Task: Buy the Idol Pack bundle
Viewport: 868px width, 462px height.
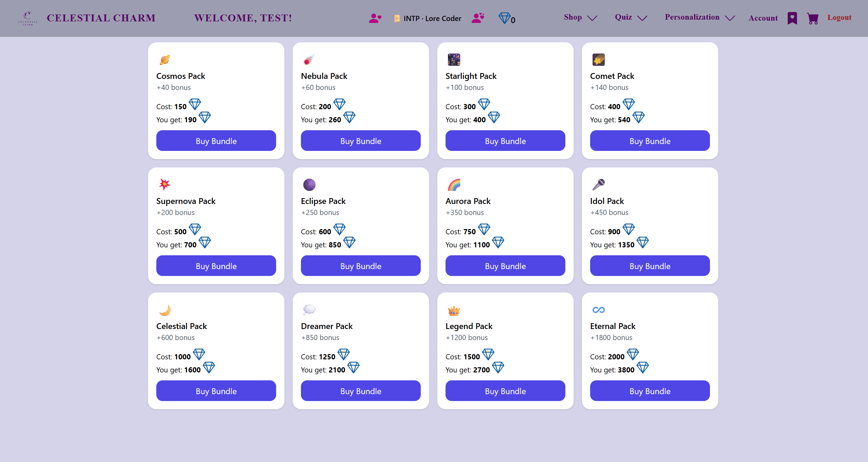Action: point(650,266)
